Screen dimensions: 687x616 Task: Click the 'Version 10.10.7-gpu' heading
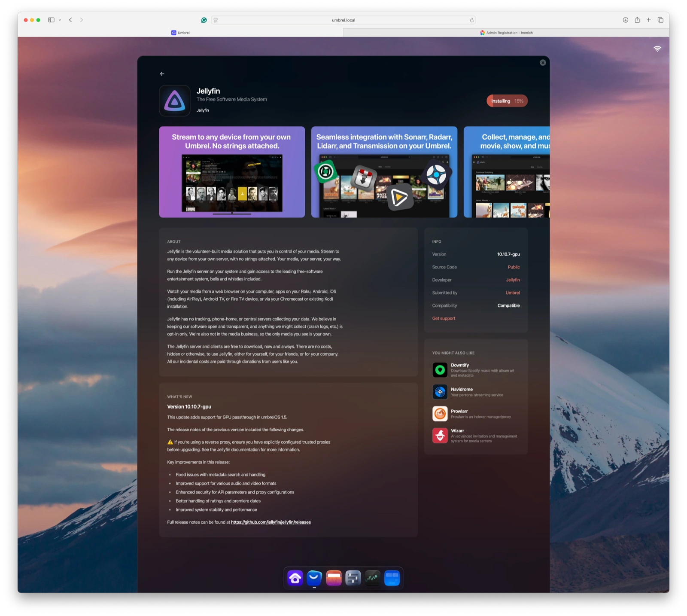point(189,407)
